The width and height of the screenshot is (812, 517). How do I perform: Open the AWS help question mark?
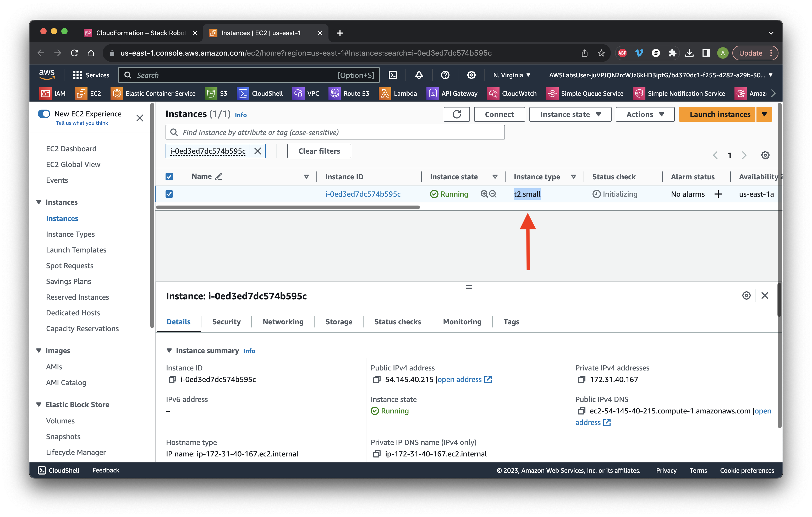click(x=445, y=75)
